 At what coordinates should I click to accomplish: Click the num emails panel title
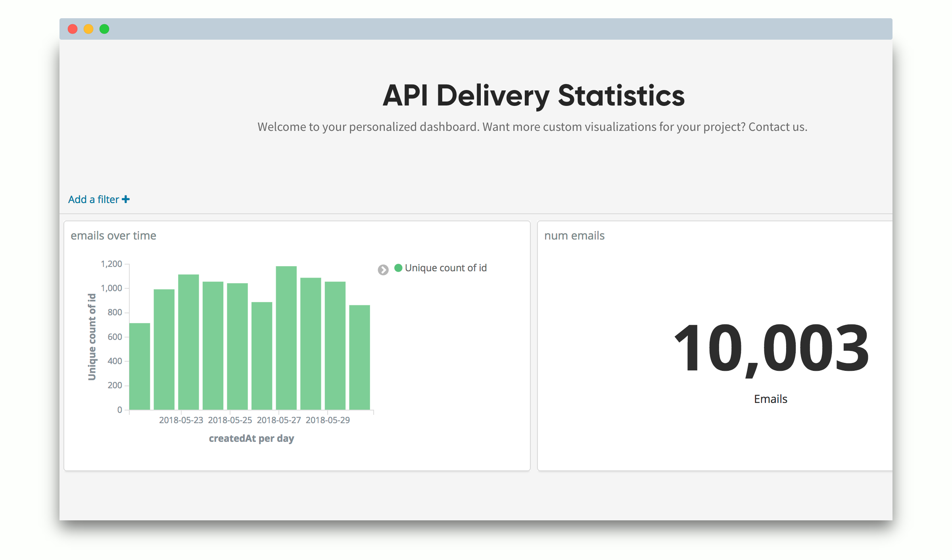pyautogui.click(x=574, y=236)
